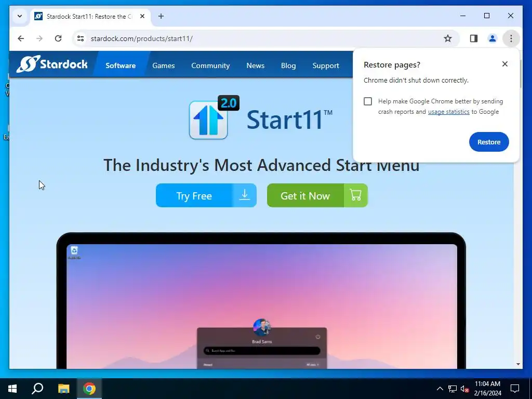Bookmark this page with the star icon
The height and width of the screenshot is (399, 532).
(x=448, y=38)
